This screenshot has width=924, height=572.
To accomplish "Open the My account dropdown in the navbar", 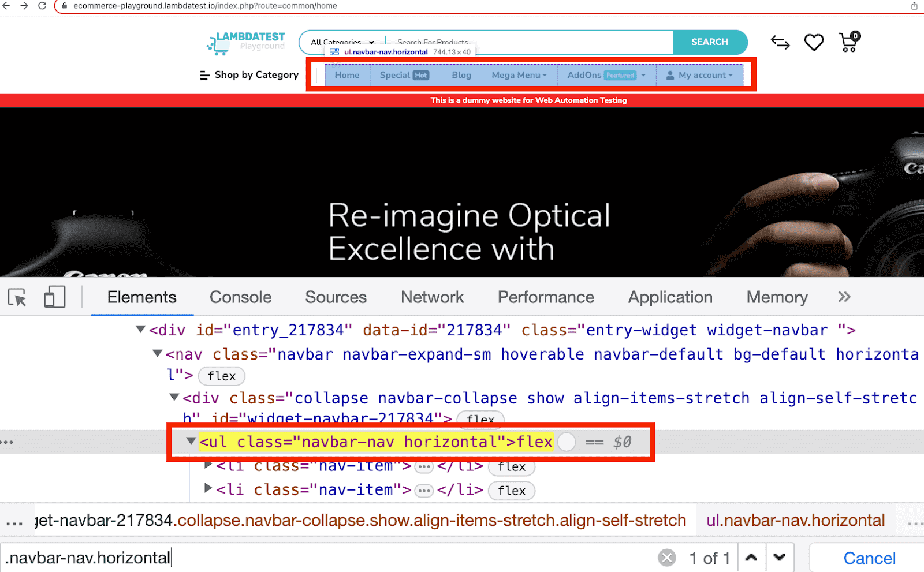I will pyautogui.click(x=701, y=75).
